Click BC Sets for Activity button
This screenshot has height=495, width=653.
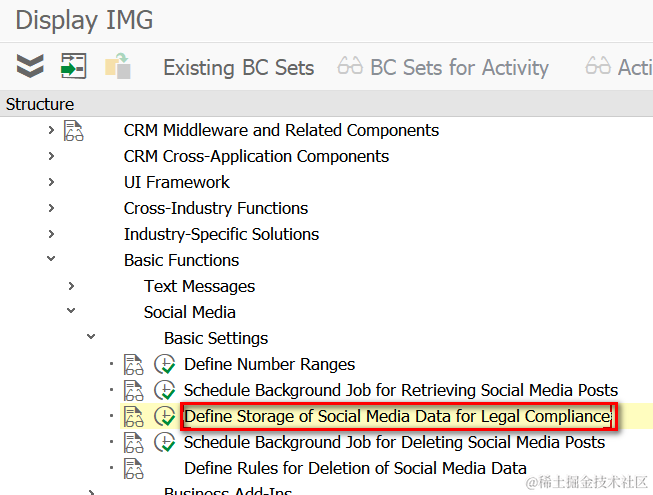(459, 67)
